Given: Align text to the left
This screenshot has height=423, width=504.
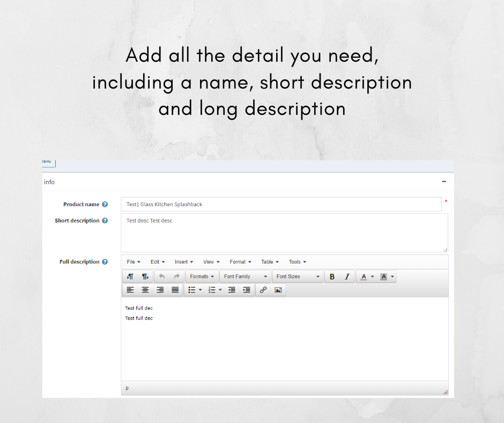Looking at the screenshot, I should point(130,290).
